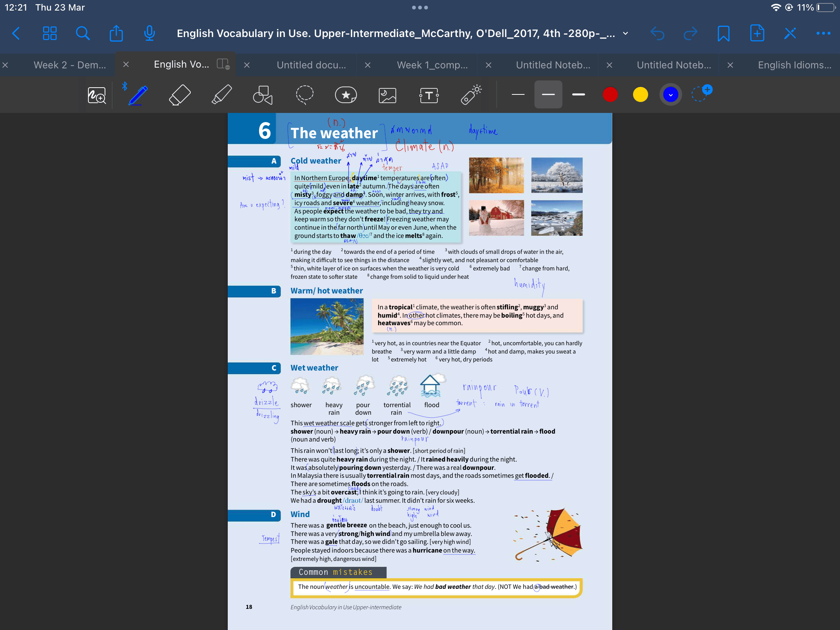
Task: Open the elements sticker tool
Action: [346, 95]
